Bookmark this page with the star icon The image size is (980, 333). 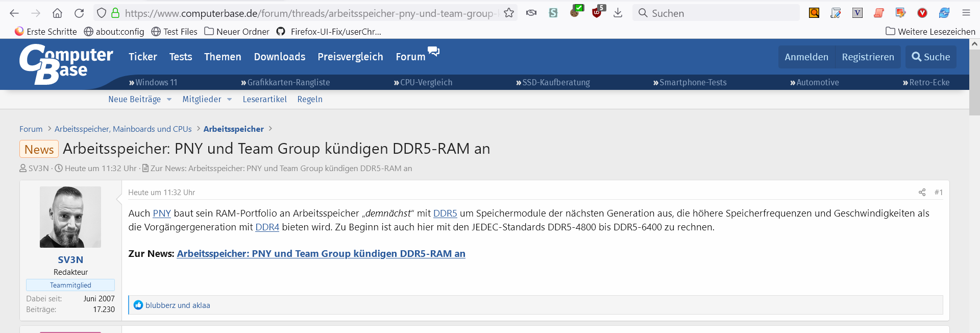tap(509, 13)
